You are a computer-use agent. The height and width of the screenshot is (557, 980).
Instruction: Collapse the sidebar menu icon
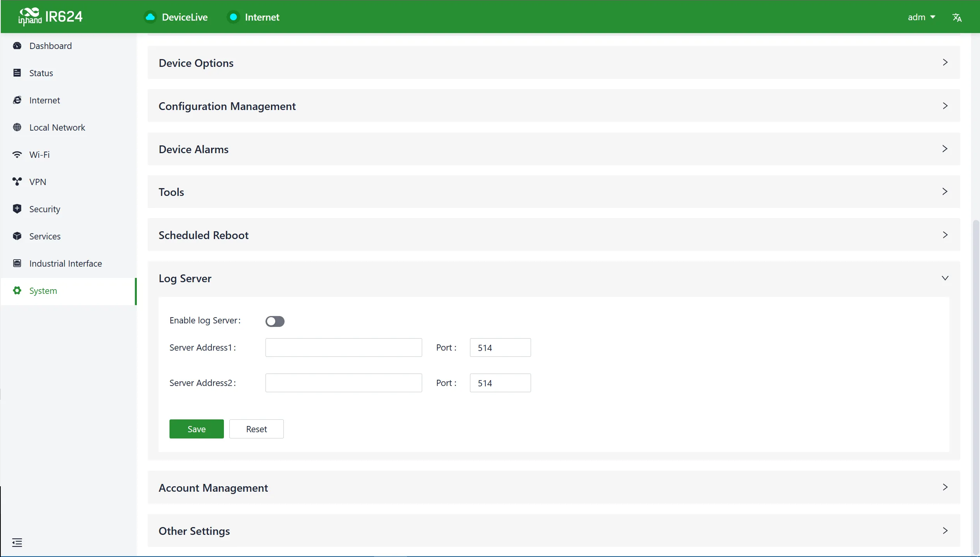click(17, 543)
